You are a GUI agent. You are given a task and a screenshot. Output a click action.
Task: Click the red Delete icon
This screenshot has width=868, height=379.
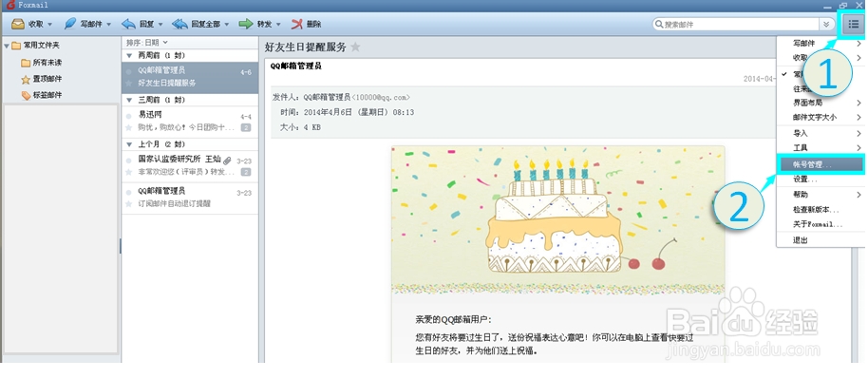click(297, 25)
